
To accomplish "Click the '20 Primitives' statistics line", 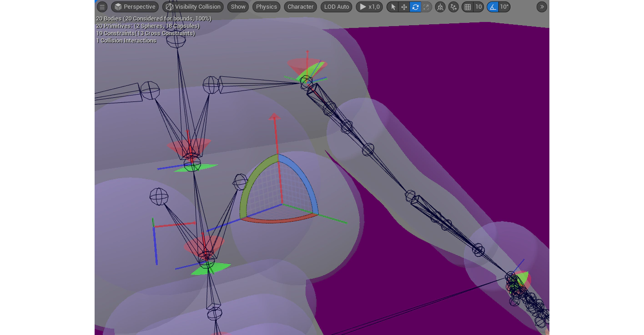I will [148, 26].
